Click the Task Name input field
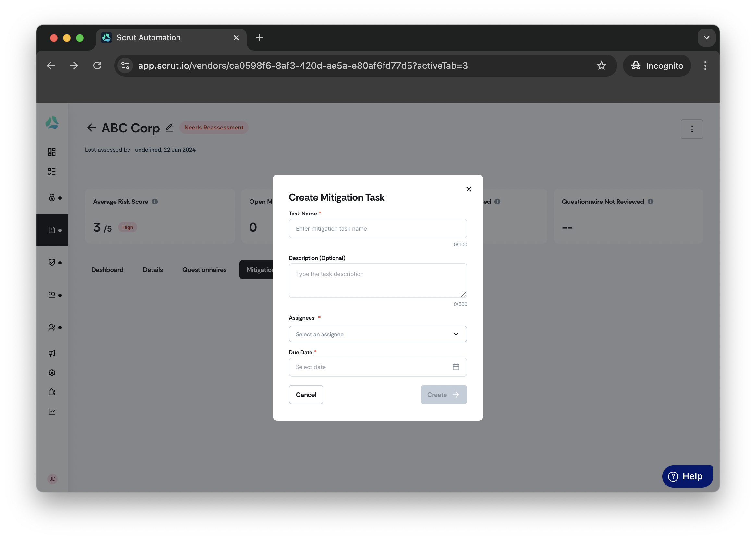Viewport: 756px width, 540px height. coord(378,228)
